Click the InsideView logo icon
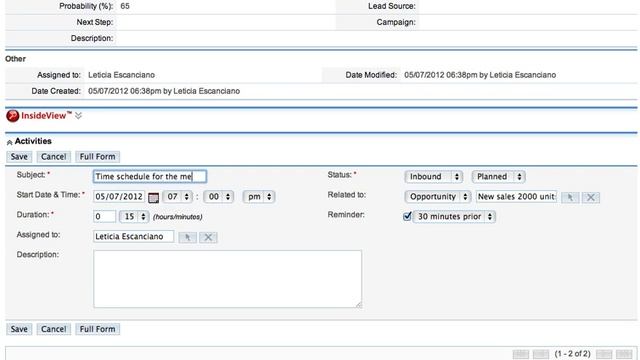This screenshot has width=640, height=360. click(x=12, y=116)
